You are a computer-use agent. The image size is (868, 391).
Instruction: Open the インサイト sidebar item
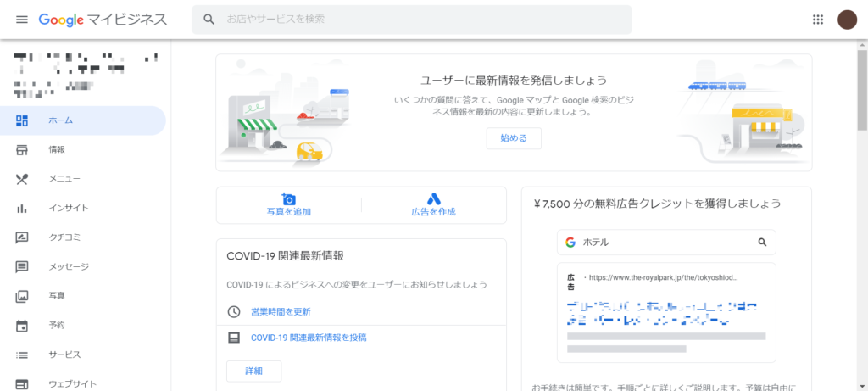pos(83,209)
